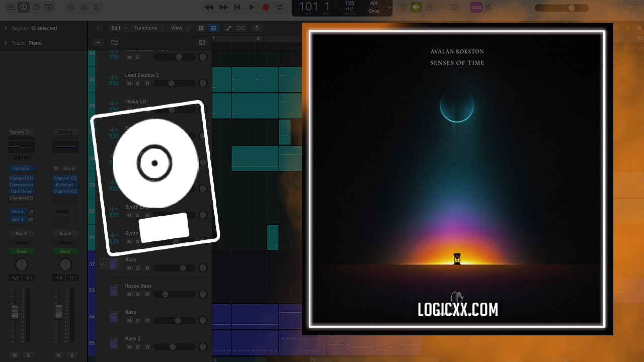Go to beginning of project
Screen dimensions: 644x362
pyautogui.click(x=237, y=7)
